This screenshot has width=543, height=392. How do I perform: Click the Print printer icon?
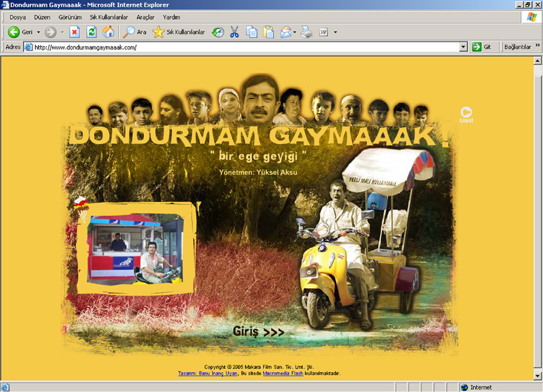306,32
